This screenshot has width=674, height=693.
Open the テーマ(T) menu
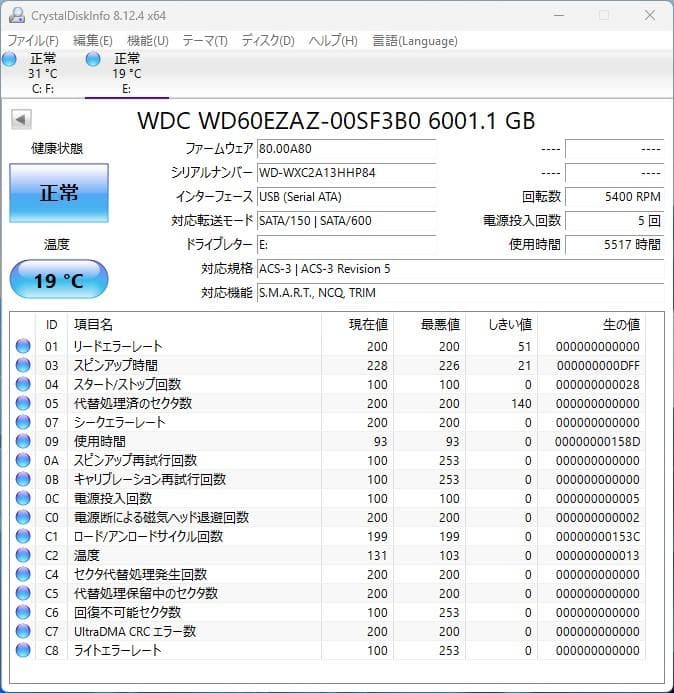205,41
